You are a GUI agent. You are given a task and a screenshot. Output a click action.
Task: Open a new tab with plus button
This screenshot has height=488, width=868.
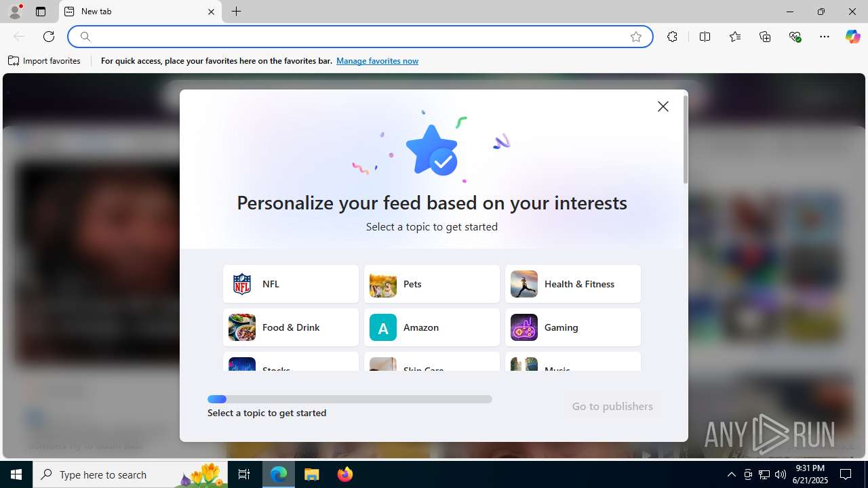coord(237,12)
